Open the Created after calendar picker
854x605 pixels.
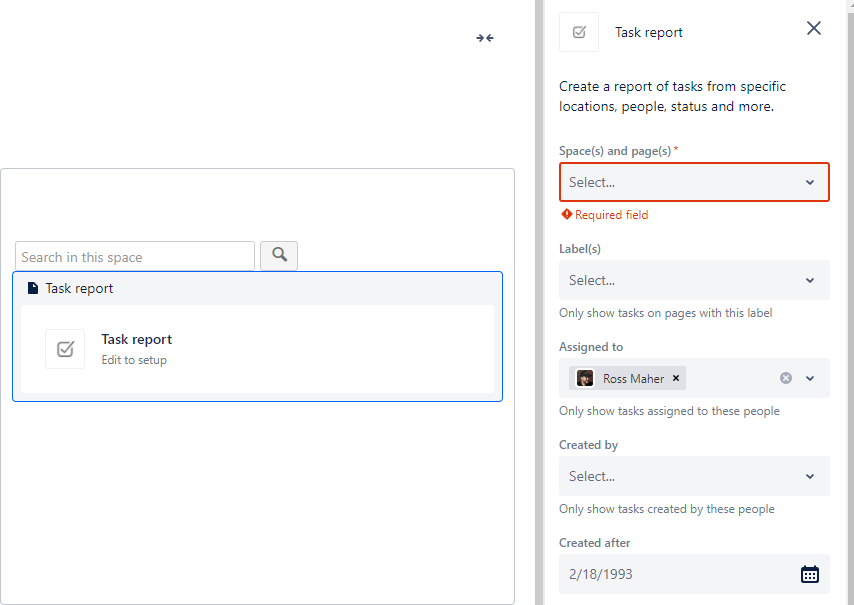[809, 575]
